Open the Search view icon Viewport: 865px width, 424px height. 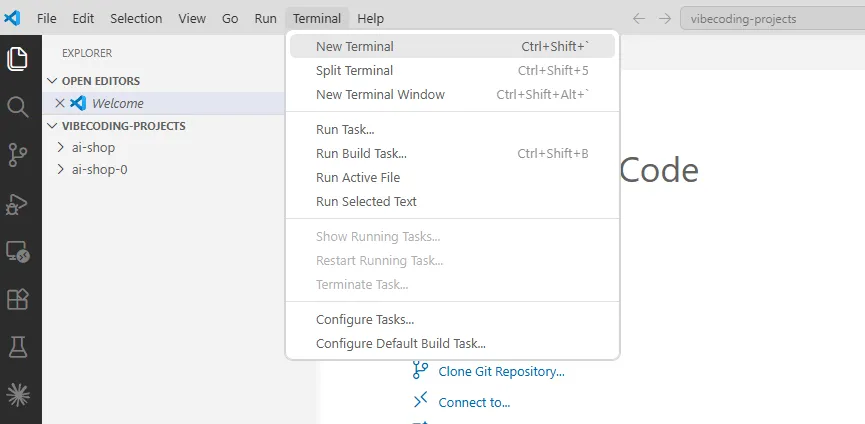coord(18,107)
